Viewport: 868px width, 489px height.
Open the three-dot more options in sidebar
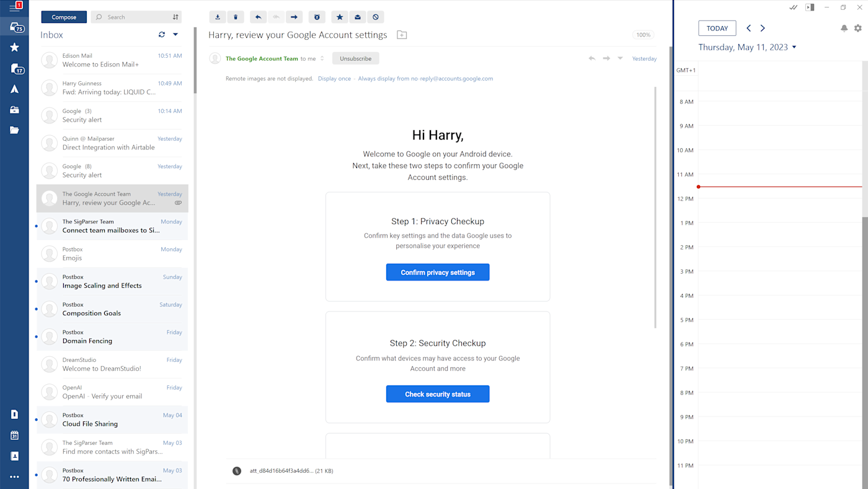click(14, 477)
